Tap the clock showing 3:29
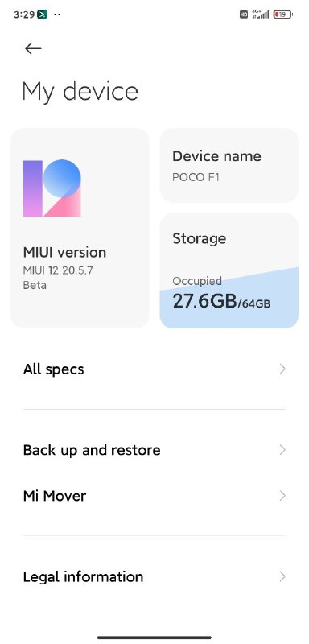The width and height of the screenshot is (309, 644). pyautogui.click(x=24, y=14)
